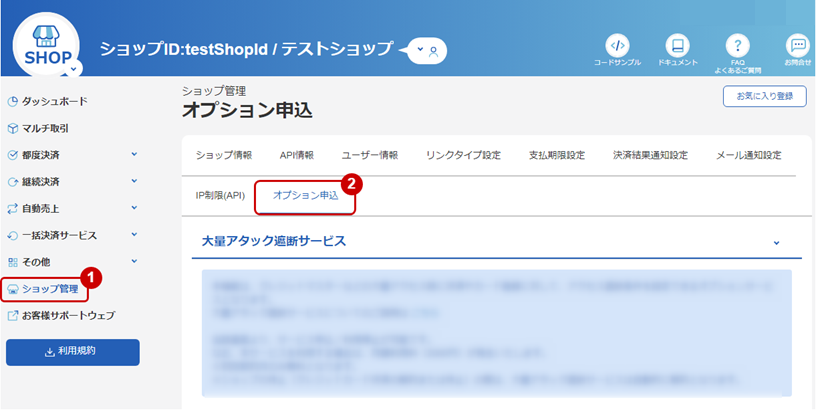Click the 自動売上 arrows icon

14,209
